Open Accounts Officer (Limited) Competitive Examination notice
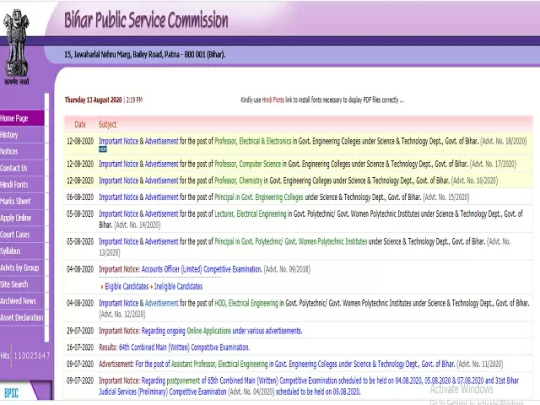The image size is (540, 405). click(x=202, y=269)
